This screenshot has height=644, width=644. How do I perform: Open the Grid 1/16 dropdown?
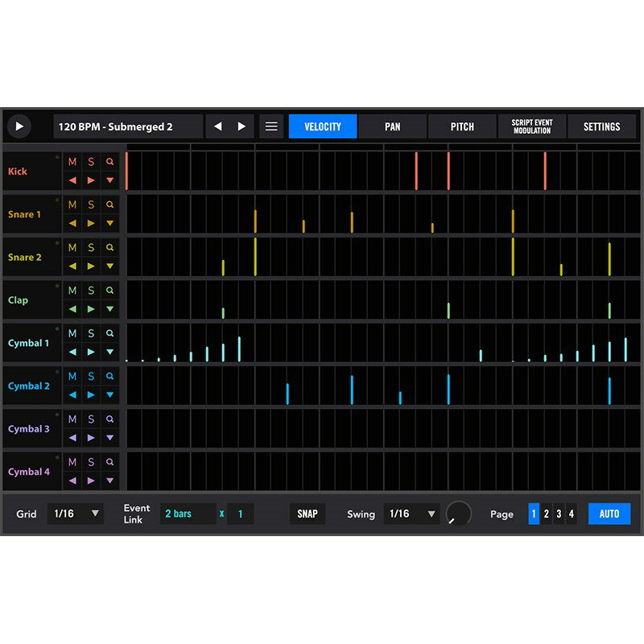(x=75, y=514)
